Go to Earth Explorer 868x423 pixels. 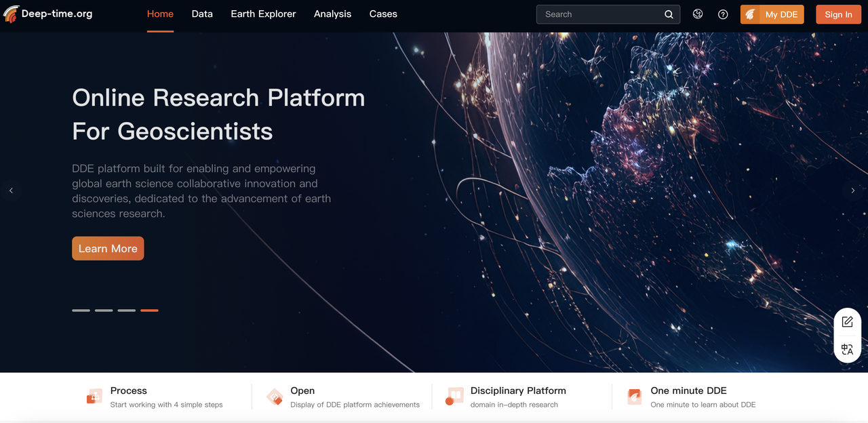click(263, 14)
